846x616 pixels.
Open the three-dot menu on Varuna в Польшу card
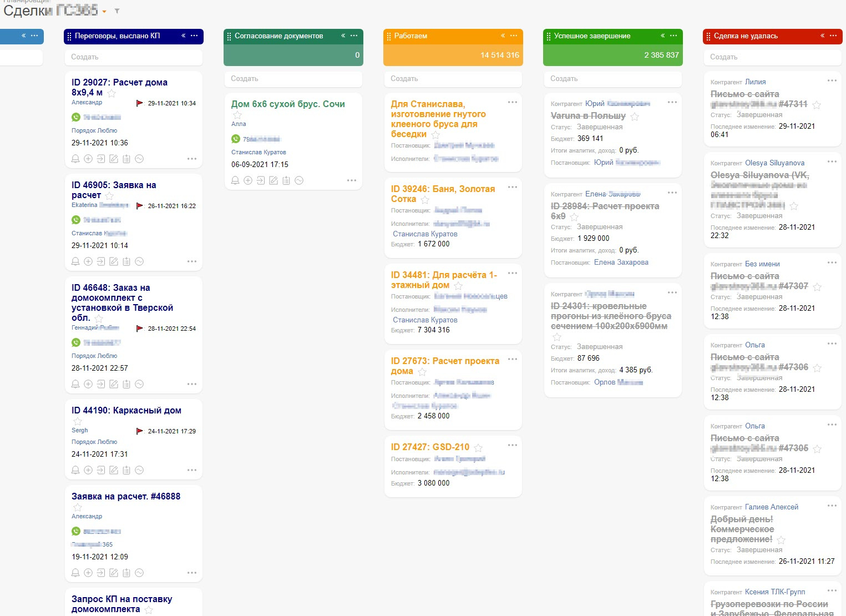point(672,102)
